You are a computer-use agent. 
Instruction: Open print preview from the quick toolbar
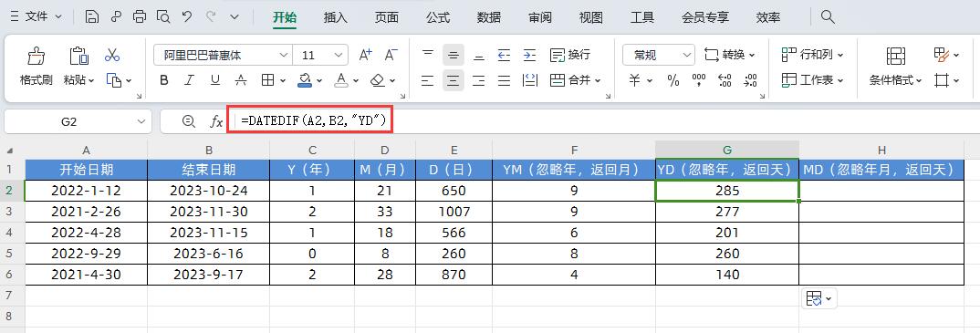coord(163,16)
